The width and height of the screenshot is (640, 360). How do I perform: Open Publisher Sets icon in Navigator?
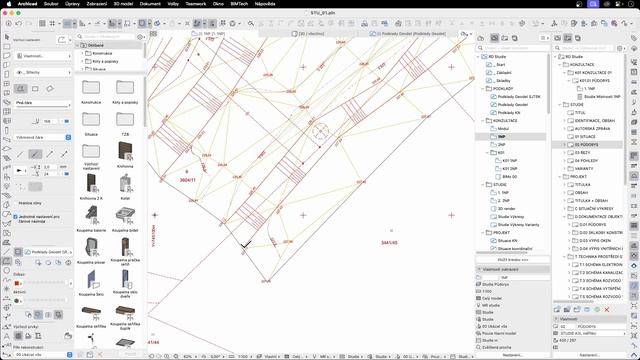(x=515, y=38)
